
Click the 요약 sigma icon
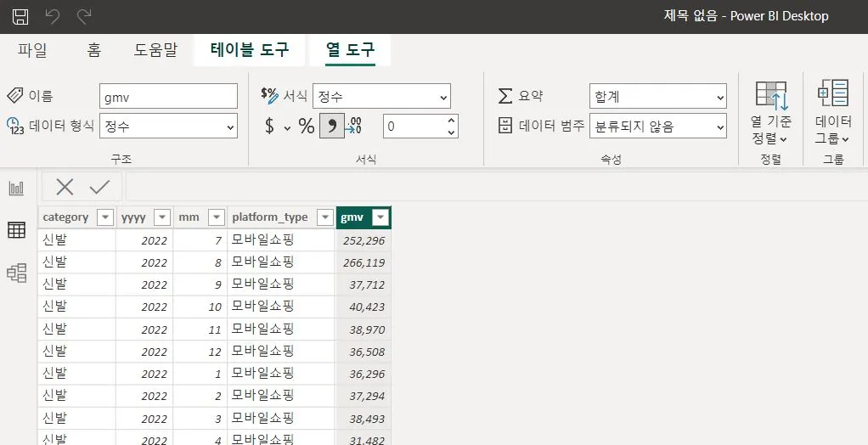(x=504, y=96)
